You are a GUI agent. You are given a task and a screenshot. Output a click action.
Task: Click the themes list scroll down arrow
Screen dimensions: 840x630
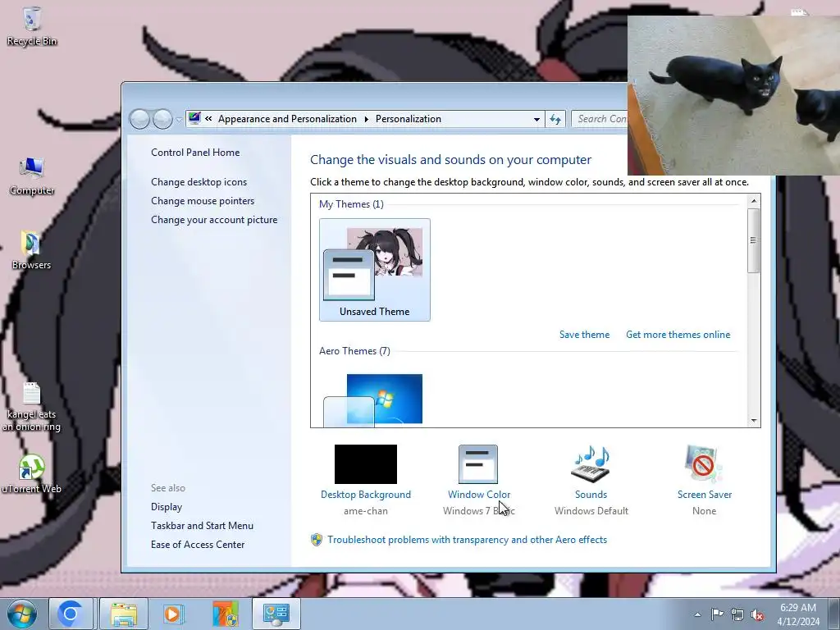coord(753,421)
